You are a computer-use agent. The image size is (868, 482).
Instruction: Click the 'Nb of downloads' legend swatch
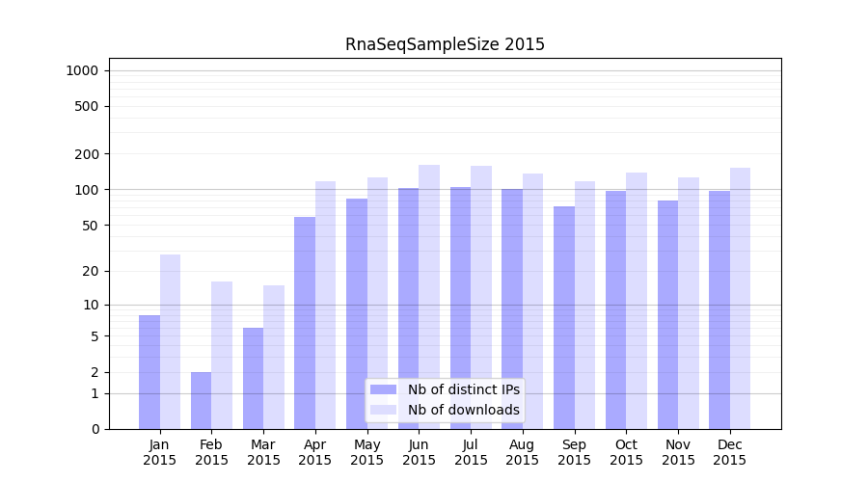383,410
